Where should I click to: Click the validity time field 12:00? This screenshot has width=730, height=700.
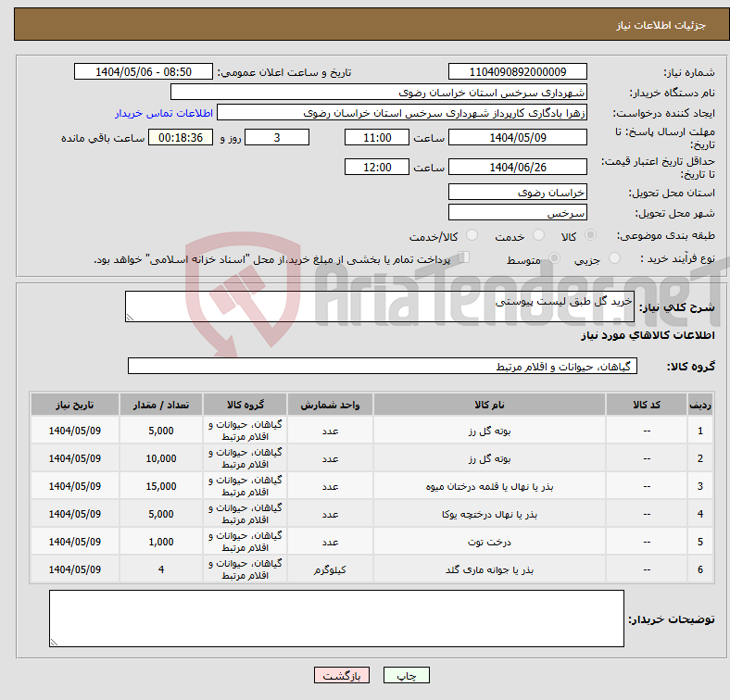[377, 167]
